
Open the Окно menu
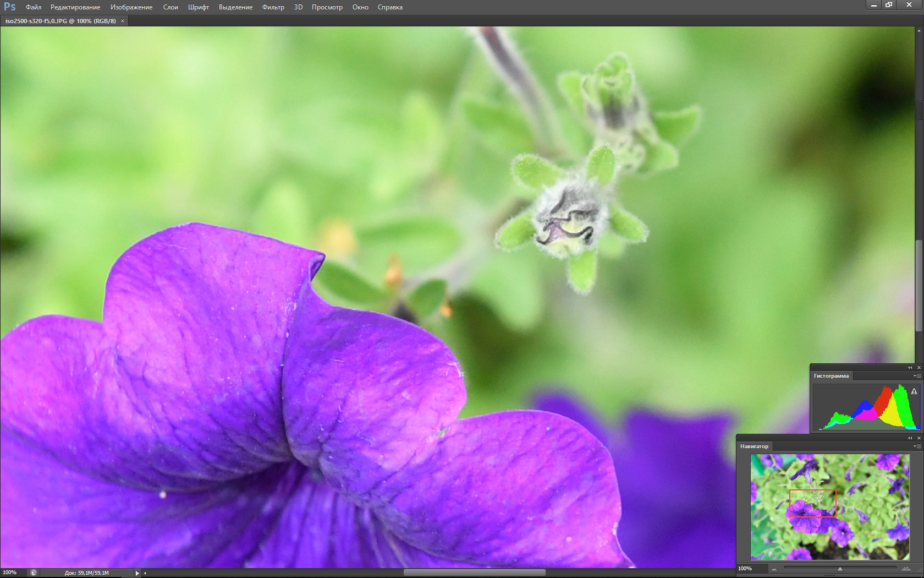360,7
